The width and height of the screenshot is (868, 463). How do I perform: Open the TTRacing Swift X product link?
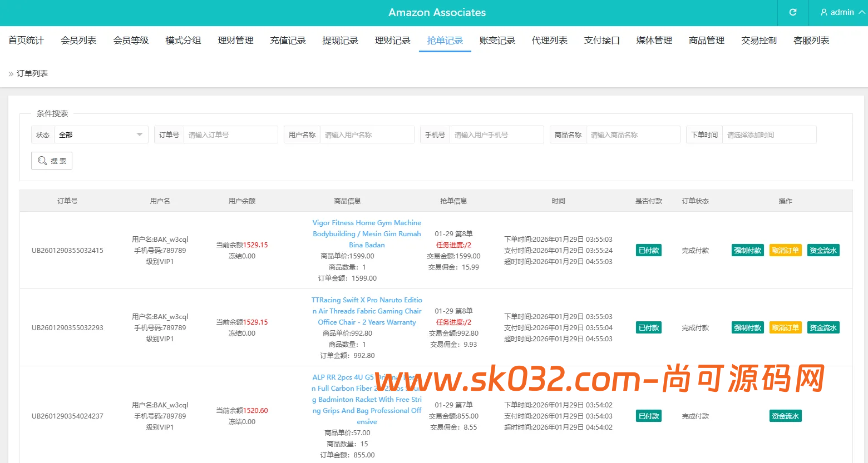367,311
